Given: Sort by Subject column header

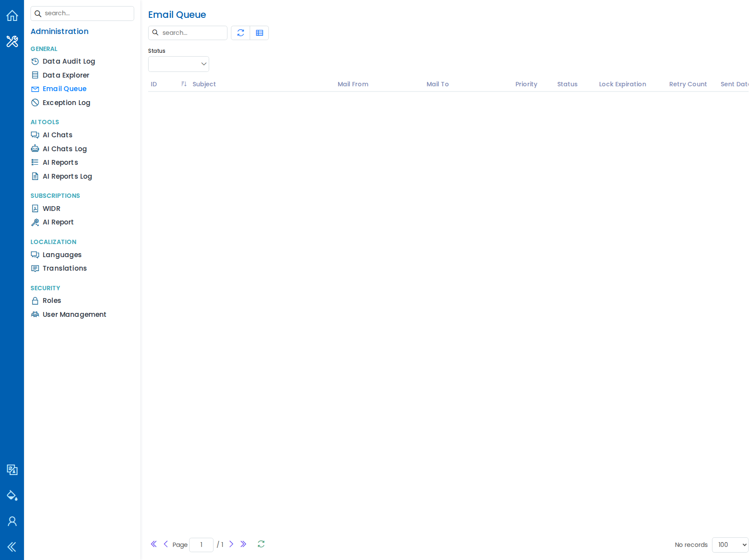Looking at the screenshot, I should (204, 84).
